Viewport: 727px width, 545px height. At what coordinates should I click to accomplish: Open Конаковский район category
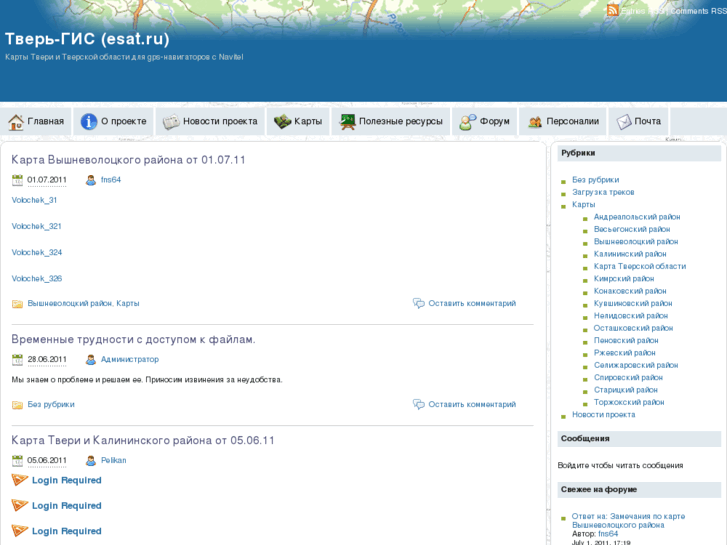click(x=630, y=291)
